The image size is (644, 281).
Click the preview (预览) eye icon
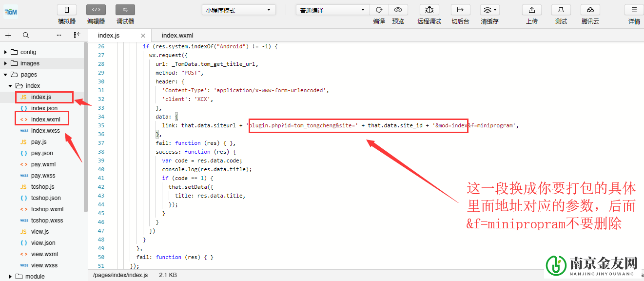(x=398, y=10)
